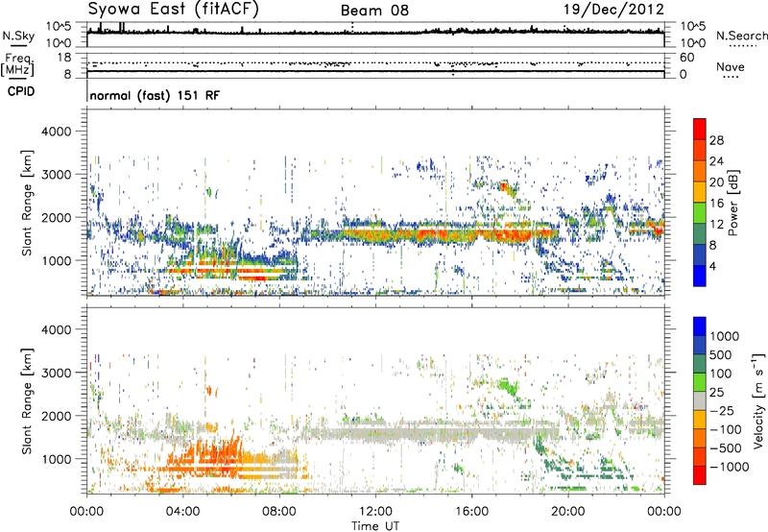
Task: Click the "100" velocity color bar label
Action: (721, 374)
